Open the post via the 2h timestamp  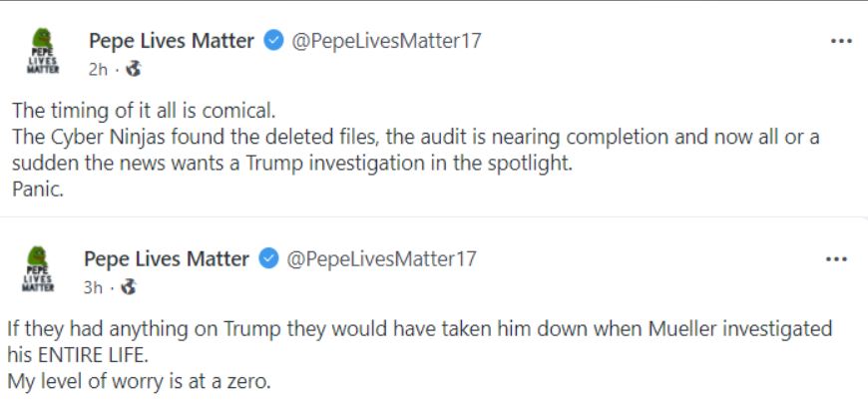(98, 70)
